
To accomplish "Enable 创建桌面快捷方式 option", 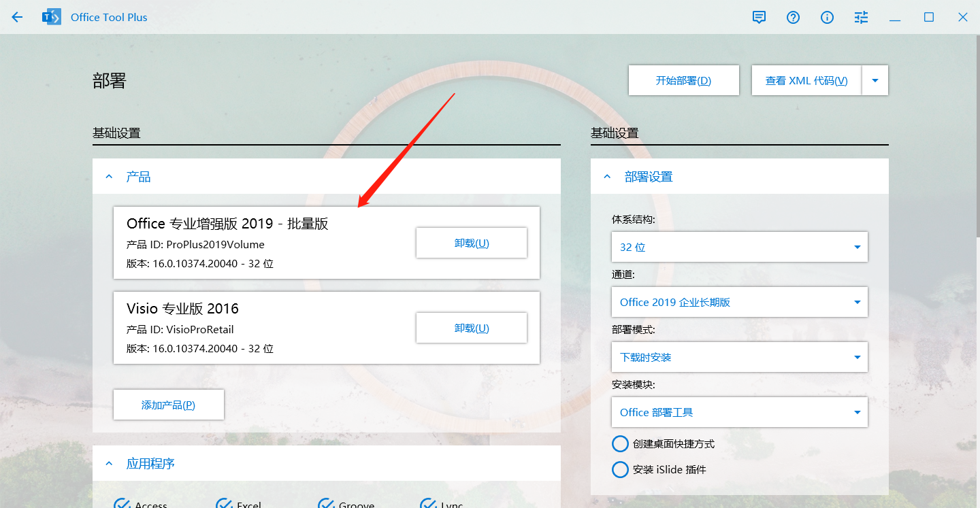I will tap(620, 444).
